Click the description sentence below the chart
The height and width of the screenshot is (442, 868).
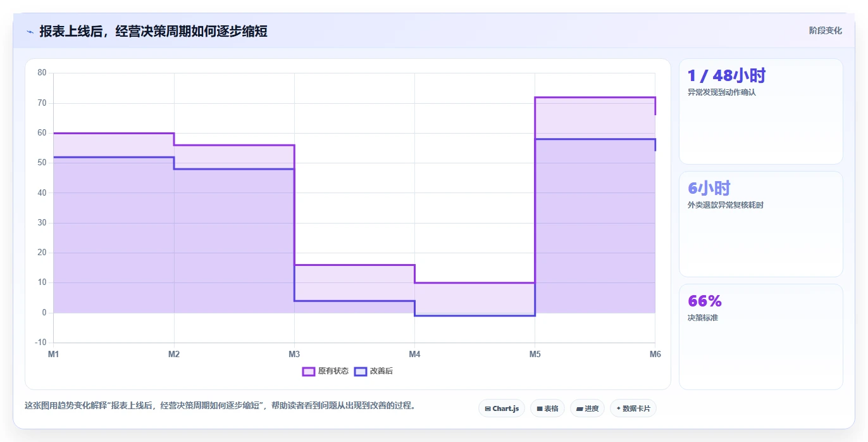(x=220, y=405)
